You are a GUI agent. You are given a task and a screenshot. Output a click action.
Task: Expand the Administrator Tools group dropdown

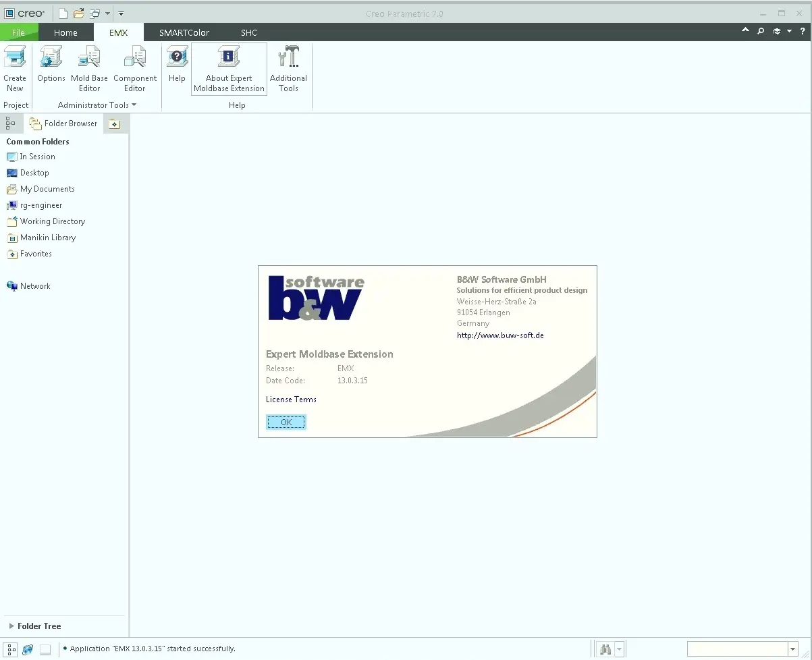coord(134,105)
